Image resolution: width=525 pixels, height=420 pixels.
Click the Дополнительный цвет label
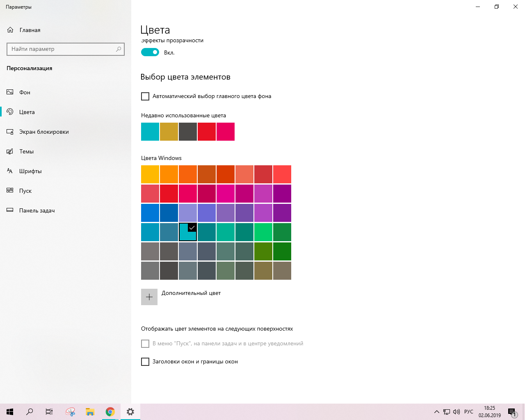(191, 293)
